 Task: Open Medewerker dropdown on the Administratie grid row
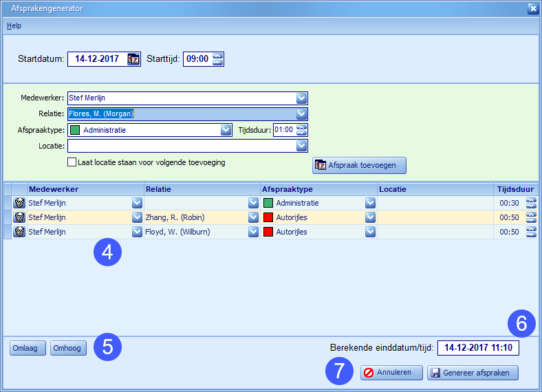tap(138, 203)
